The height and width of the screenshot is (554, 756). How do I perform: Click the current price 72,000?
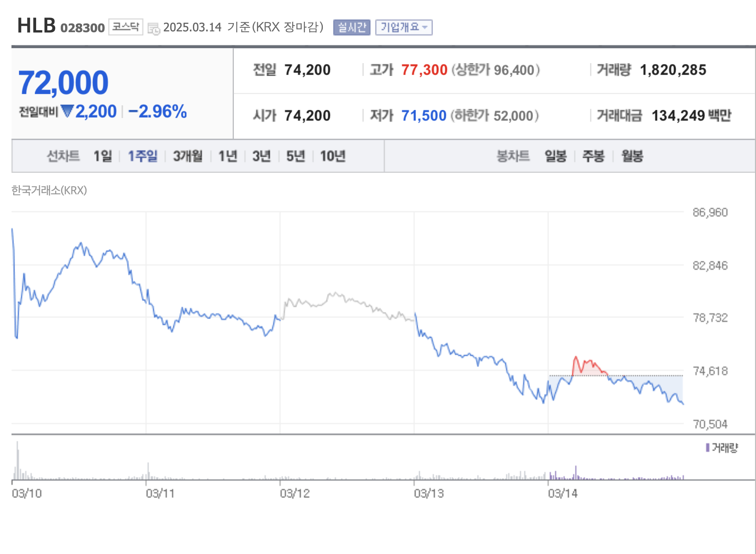click(x=63, y=83)
